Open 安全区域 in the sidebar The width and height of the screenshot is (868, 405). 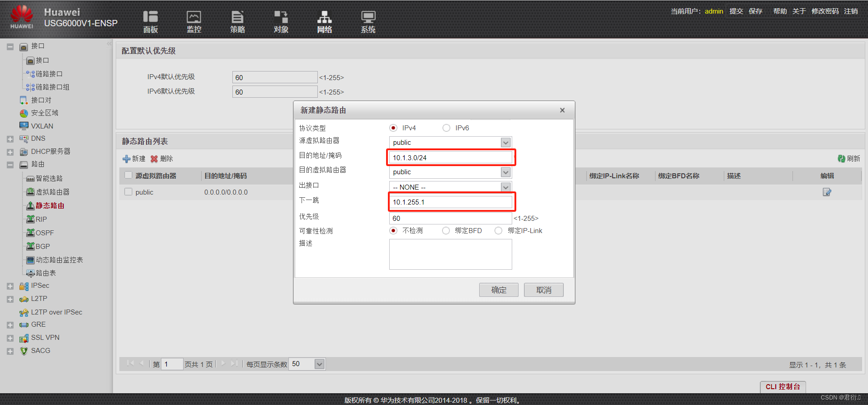point(44,113)
